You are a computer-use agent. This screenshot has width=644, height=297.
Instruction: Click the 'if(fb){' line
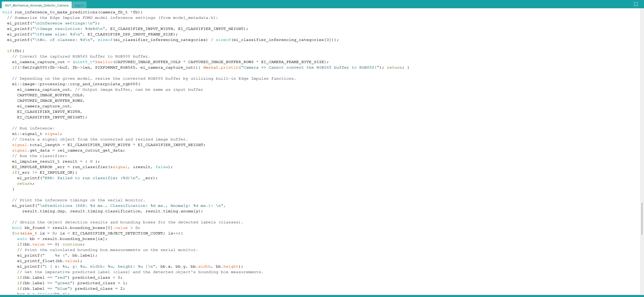pos(16,51)
